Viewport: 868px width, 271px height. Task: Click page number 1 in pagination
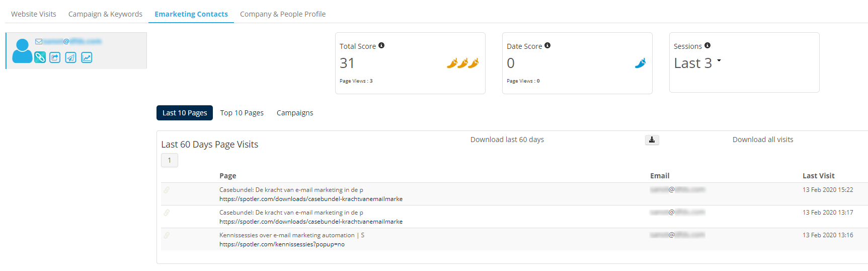point(170,160)
